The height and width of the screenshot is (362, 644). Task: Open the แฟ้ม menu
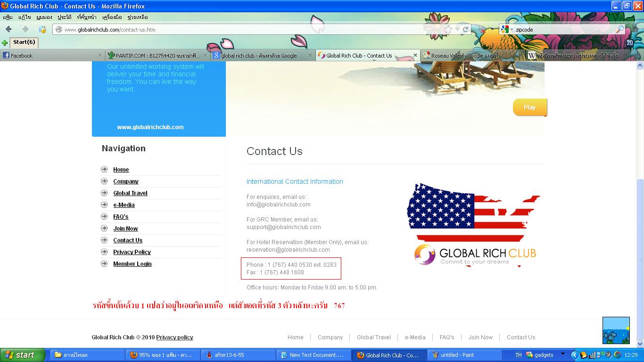(x=8, y=17)
